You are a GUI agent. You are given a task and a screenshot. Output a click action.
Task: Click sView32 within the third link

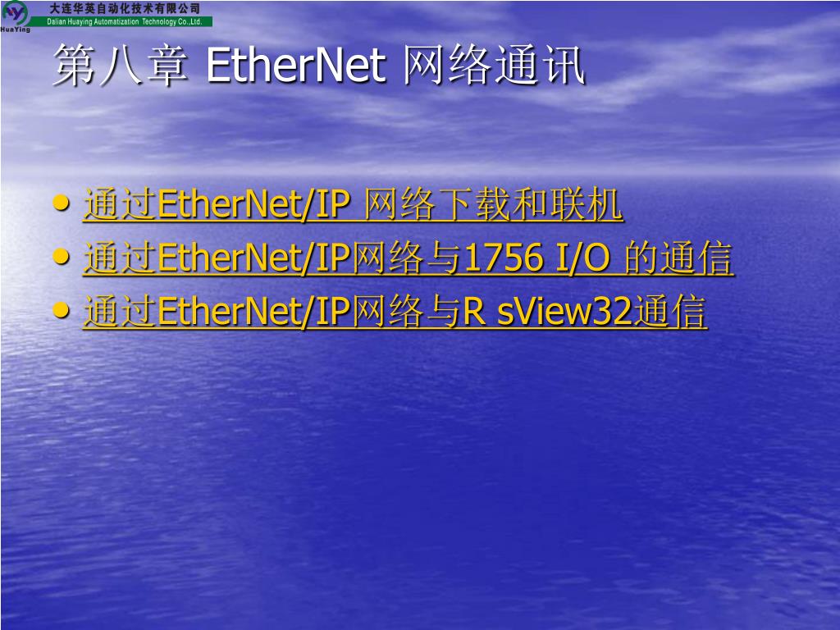(565, 312)
